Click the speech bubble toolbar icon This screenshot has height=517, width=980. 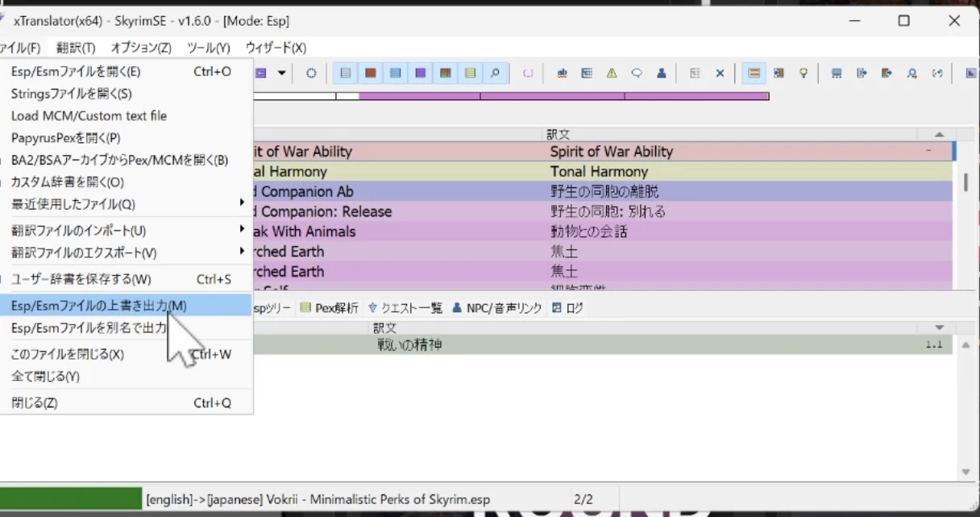[x=637, y=73]
